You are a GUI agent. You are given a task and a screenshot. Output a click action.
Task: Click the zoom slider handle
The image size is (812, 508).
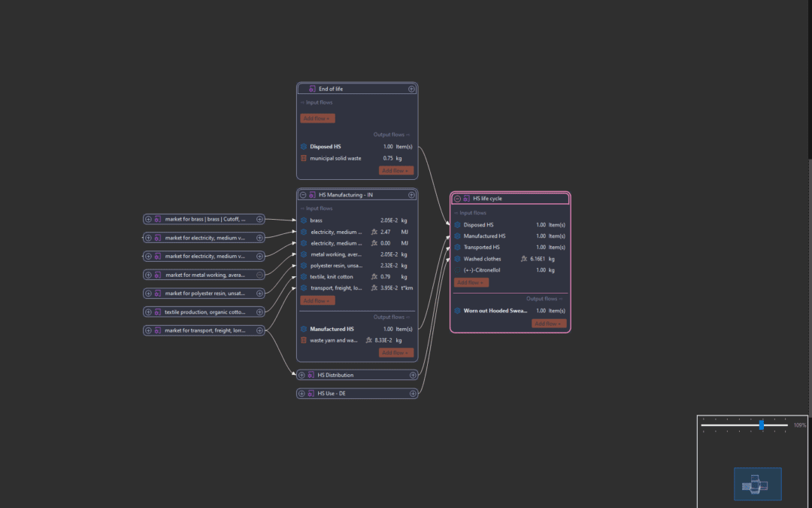tap(762, 425)
